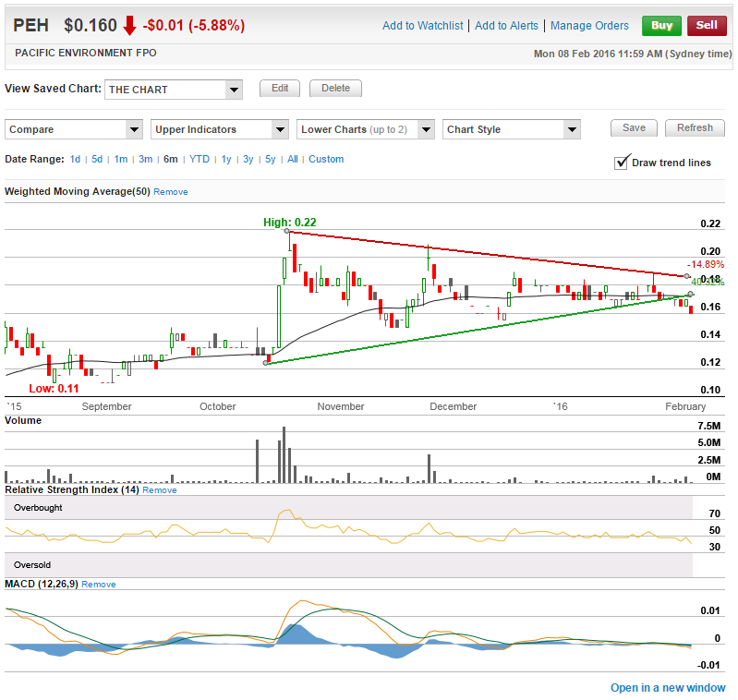Click the Edit saved chart button
This screenshot has width=738, height=700.
(x=280, y=88)
